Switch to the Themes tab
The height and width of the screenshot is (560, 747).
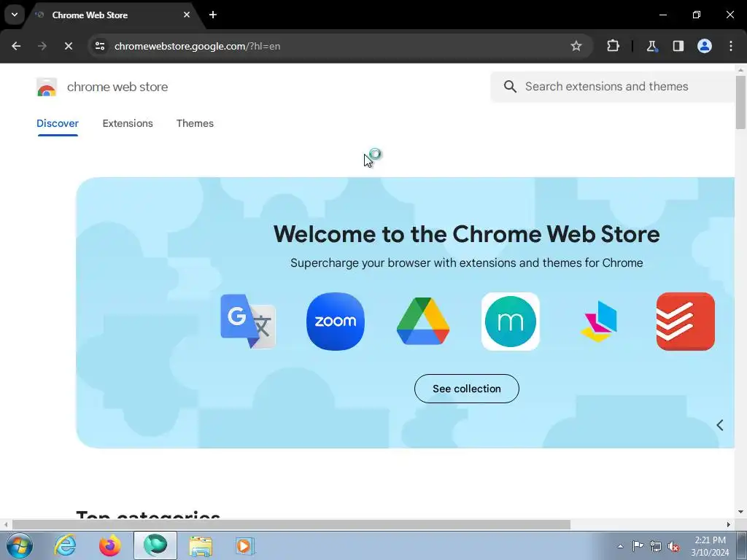point(195,123)
